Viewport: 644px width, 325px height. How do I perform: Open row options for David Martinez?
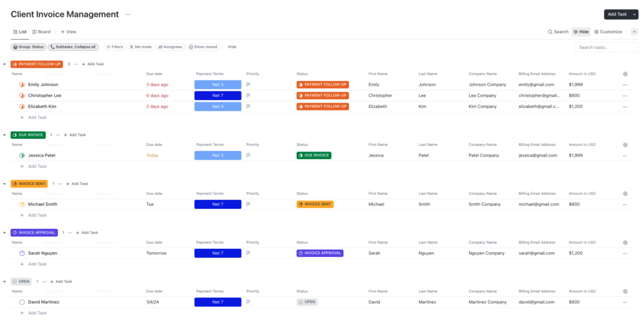tap(625, 302)
